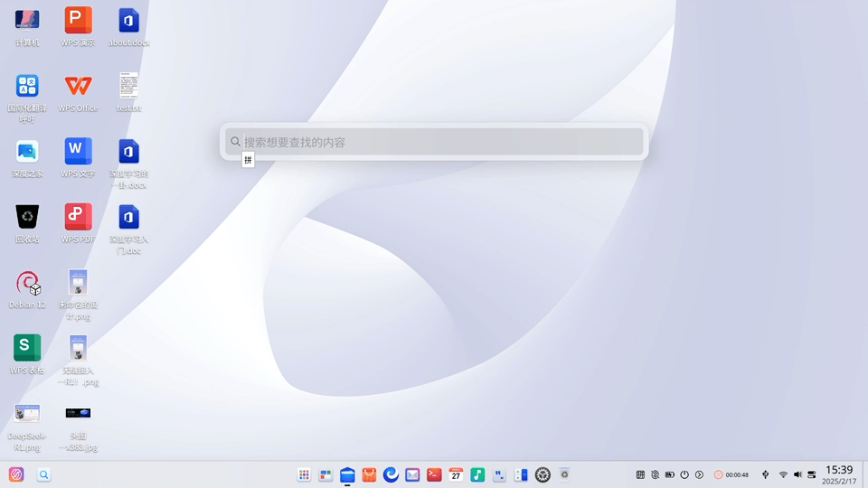This screenshot has width=868, height=488.
Task: Open the blue panel icon beside settings
Action: coord(521,474)
